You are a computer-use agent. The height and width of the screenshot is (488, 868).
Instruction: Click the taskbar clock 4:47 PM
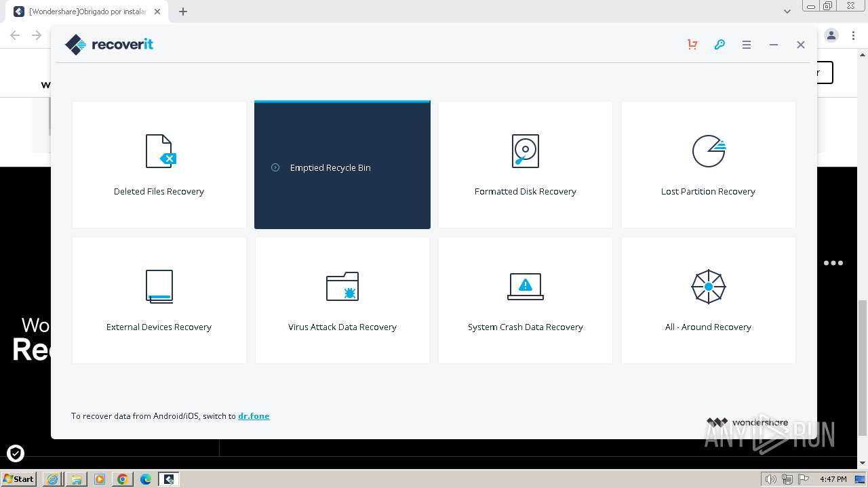pyautogui.click(x=833, y=479)
